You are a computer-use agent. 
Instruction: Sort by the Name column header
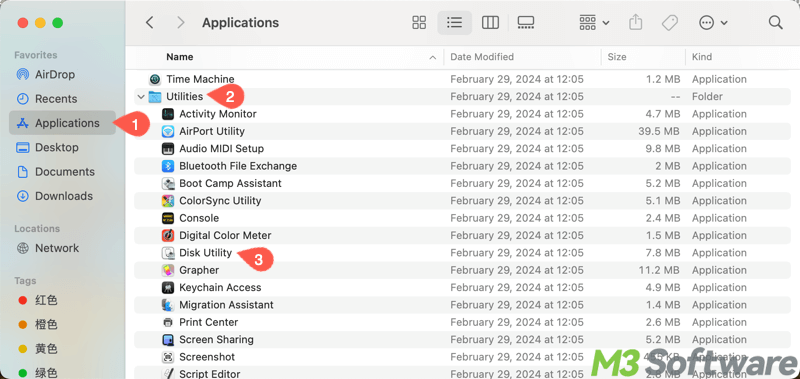179,57
